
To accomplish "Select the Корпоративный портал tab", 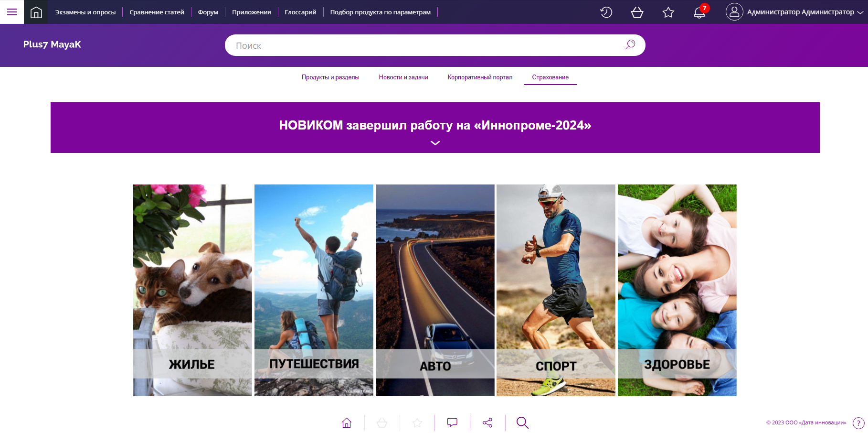I will 480,77.
